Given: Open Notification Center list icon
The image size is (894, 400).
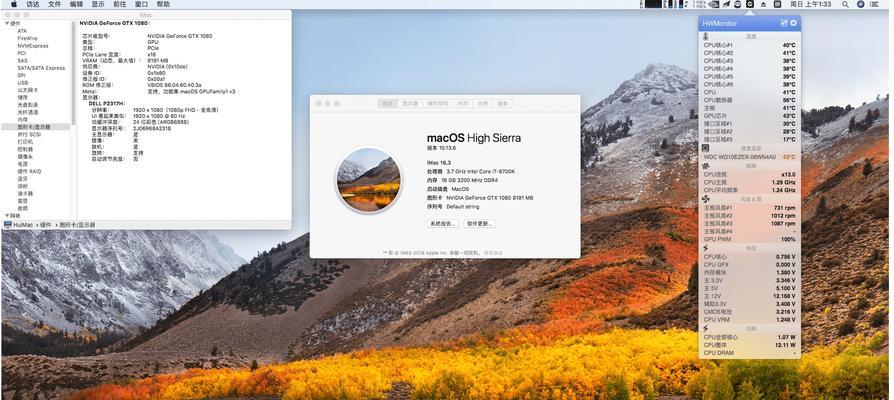Looking at the screenshot, I should tap(876, 4).
